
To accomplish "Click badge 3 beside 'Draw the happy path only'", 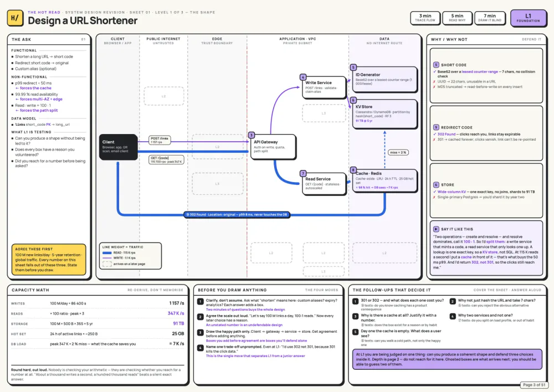I will pyautogui.click(x=201, y=333).
